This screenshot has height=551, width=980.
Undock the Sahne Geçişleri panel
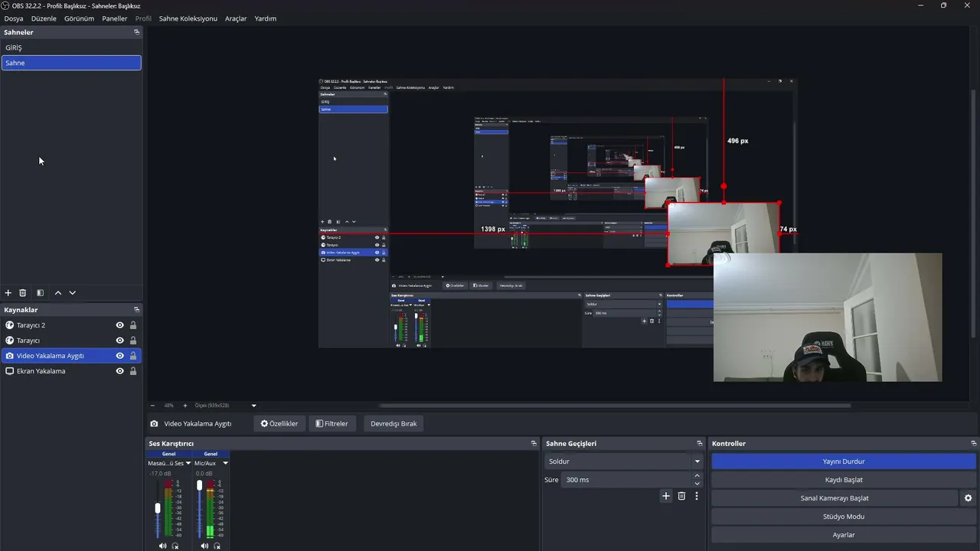click(x=699, y=444)
